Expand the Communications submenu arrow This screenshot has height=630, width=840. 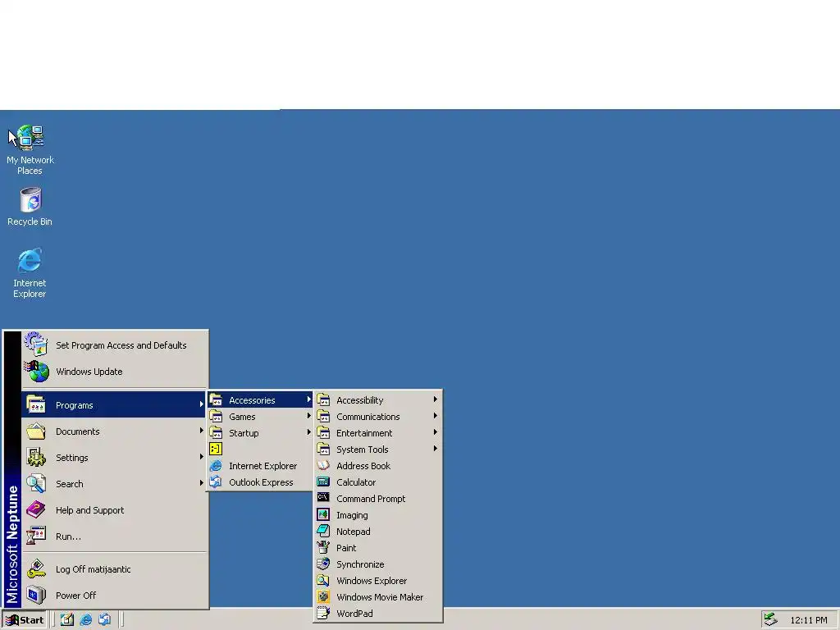[x=436, y=416]
